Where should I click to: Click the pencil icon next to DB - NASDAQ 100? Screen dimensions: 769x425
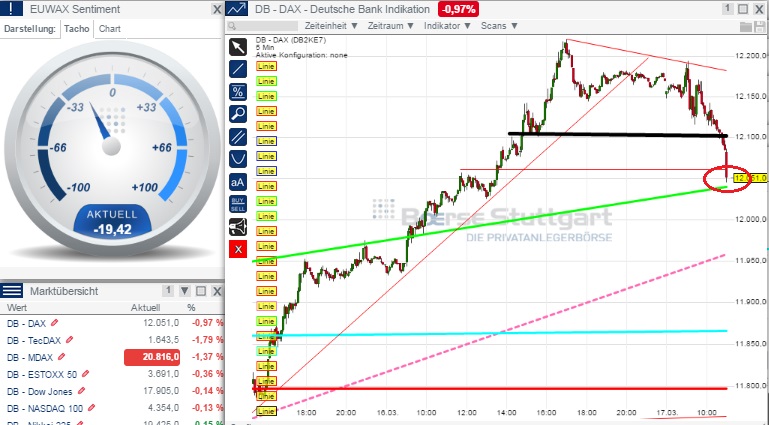point(91,408)
